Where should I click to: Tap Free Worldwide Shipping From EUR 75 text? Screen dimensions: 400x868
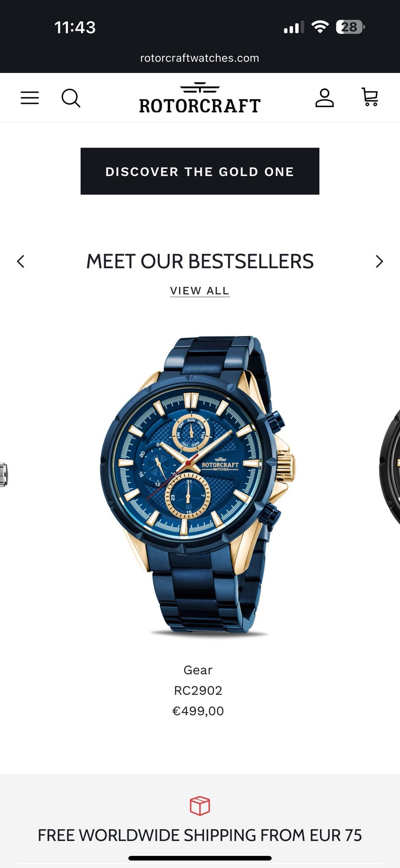click(x=200, y=835)
